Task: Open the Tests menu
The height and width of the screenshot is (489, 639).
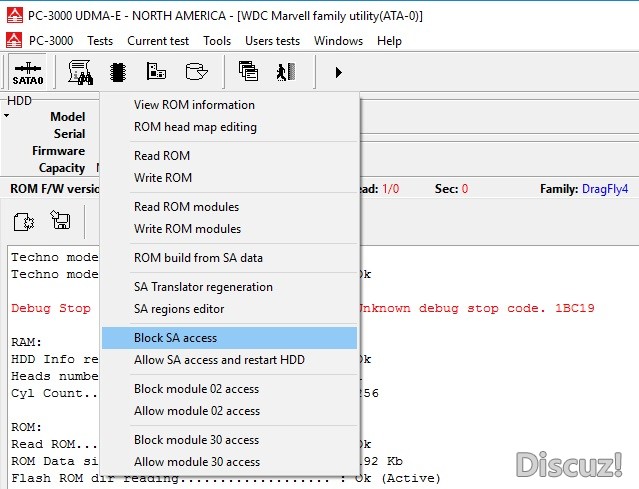Action: pos(99,41)
